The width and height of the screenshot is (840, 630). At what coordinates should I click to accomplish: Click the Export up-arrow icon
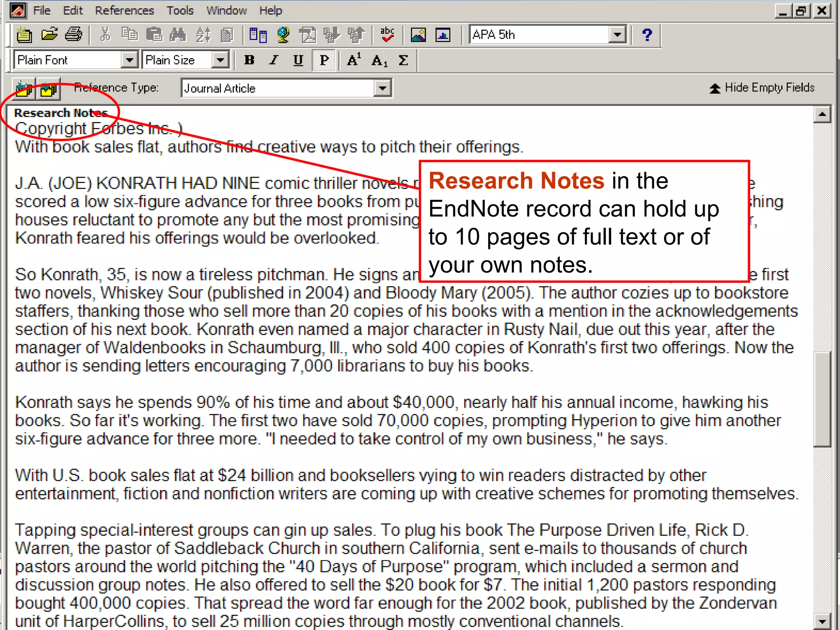click(x=356, y=35)
